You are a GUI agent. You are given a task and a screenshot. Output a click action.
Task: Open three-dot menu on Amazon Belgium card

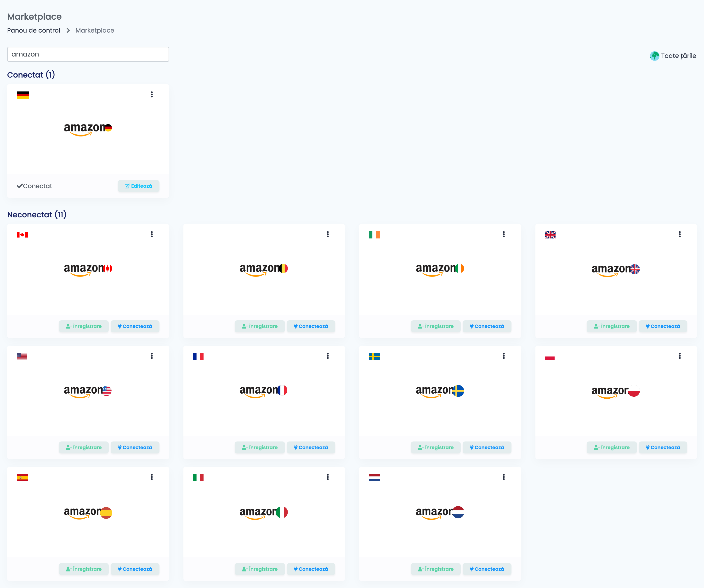(x=328, y=234)
